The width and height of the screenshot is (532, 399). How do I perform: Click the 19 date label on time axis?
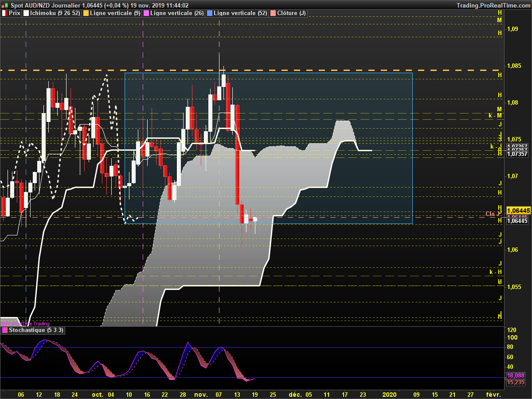[x=255, y=394]
